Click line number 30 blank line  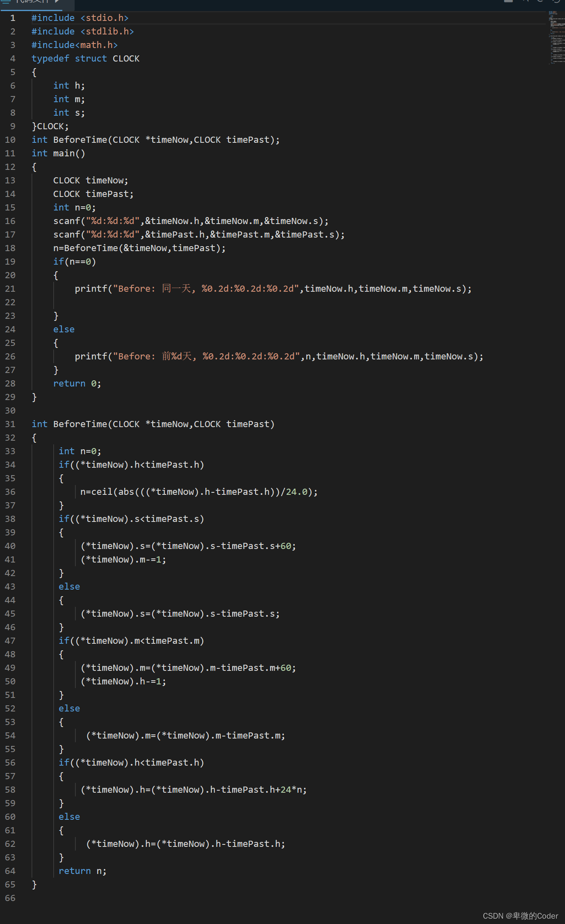10,411
